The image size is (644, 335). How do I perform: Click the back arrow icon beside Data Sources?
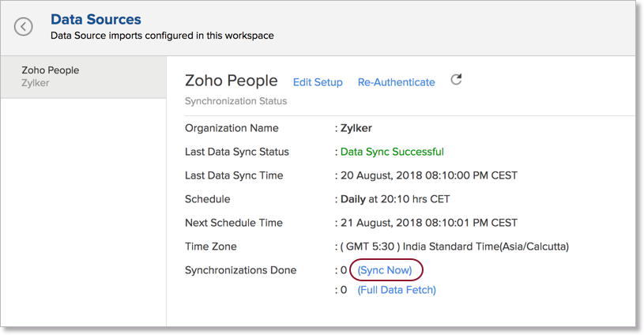24,27
